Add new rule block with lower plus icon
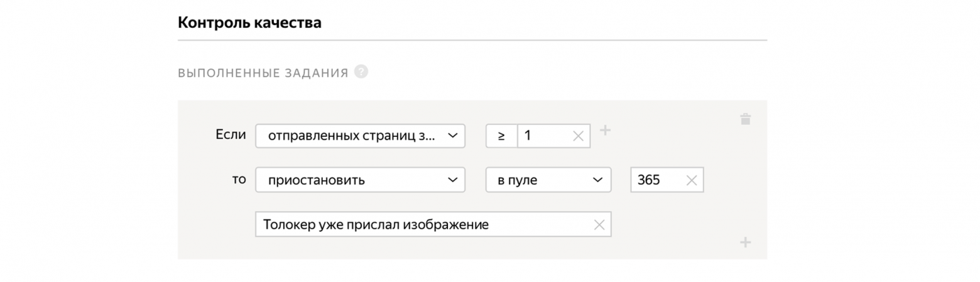The width and height of the screenshot is (980, 282). (745, 242)
